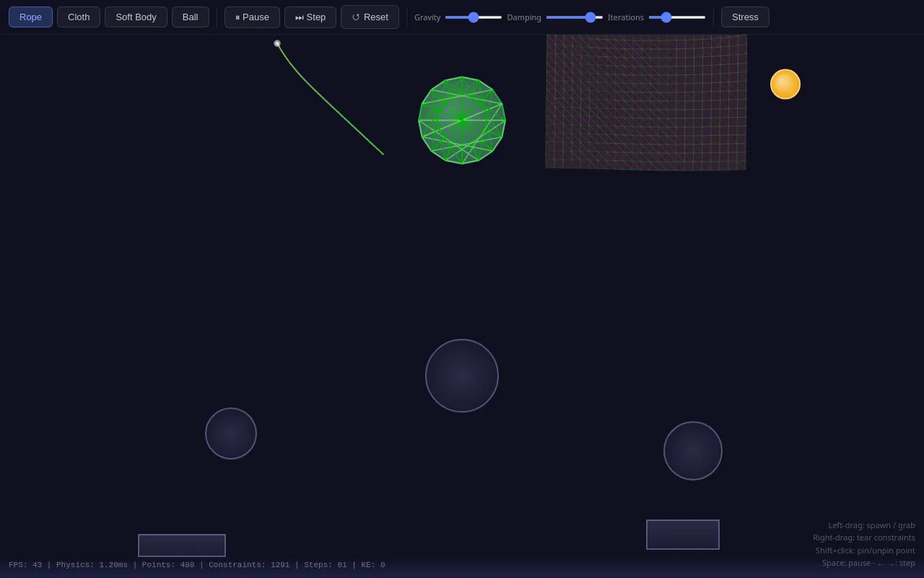The width and height of the screenshot is (924, 578).
Task: Select the Rope spawn tool
Action: (30, 17)
